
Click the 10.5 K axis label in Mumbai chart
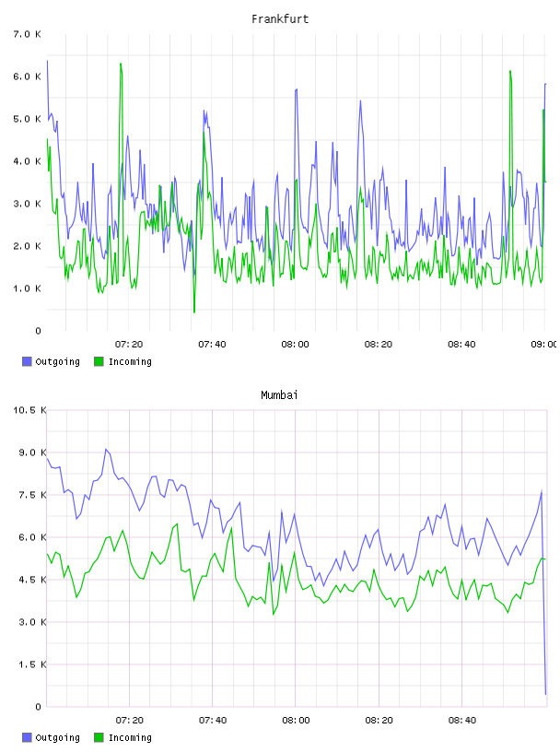point(29,410)
